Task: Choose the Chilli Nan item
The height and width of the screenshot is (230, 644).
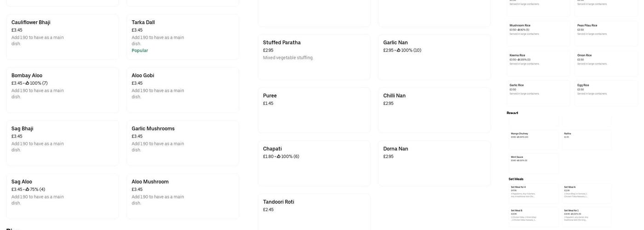Action: (x=434, y=110)
